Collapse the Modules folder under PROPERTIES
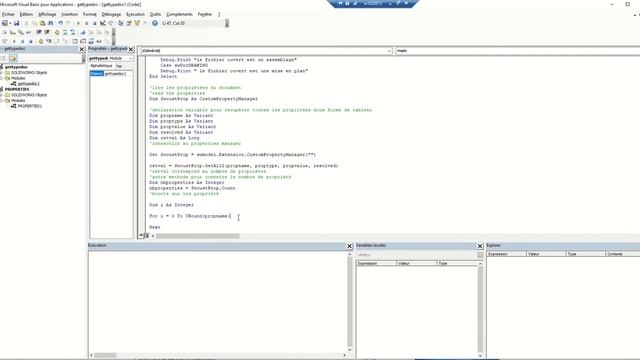Viewport: 640px width, 360px height. [2, 100]
